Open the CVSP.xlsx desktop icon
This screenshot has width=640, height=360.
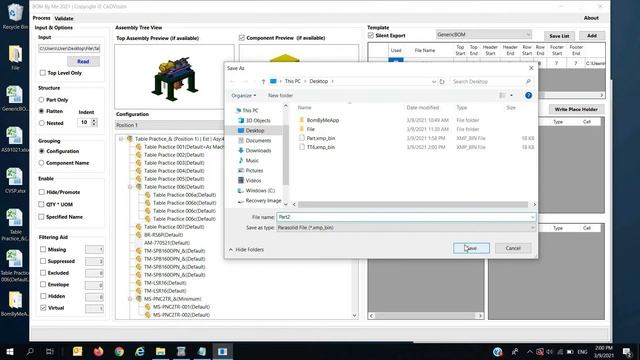click(x=15, y=181)
